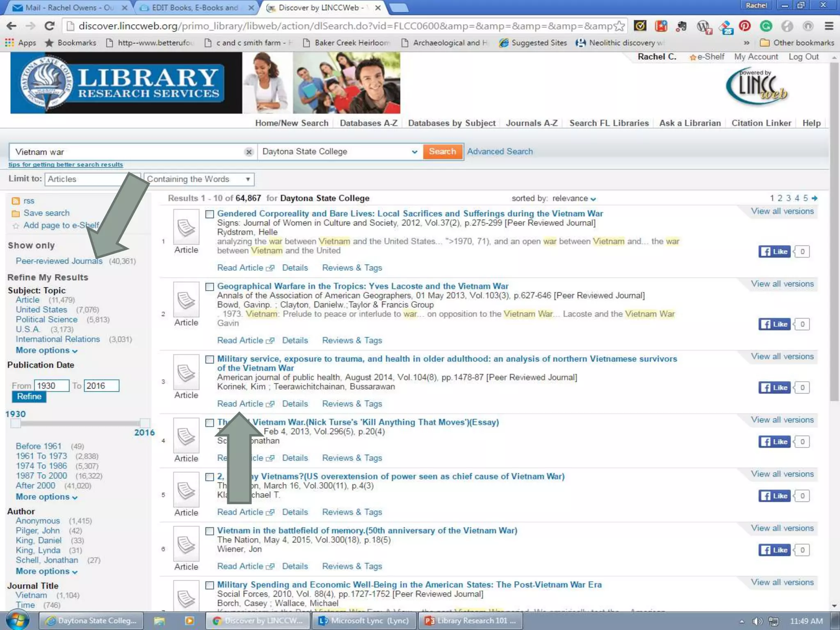Clear the search box with X icon
Viewport: 840px width, 630px height.
coord(249,152)
